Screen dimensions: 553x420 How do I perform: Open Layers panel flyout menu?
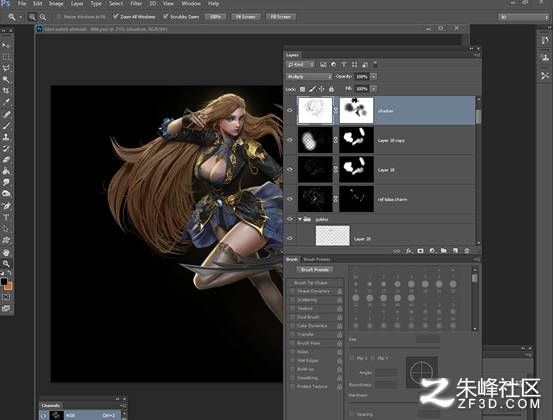coord(476,55)
